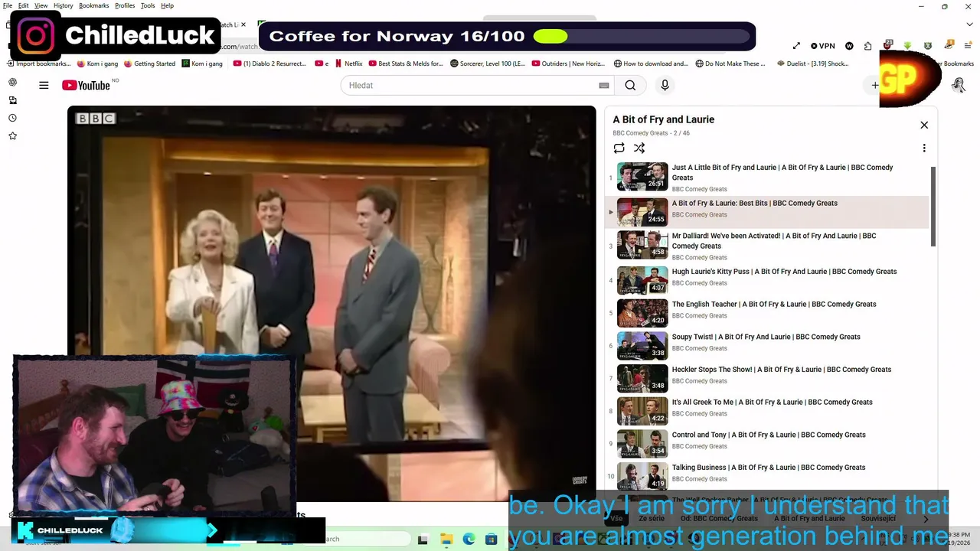The image size is (980, 551).
Task: Open the Profiles menu
Action: click(125, 5)
